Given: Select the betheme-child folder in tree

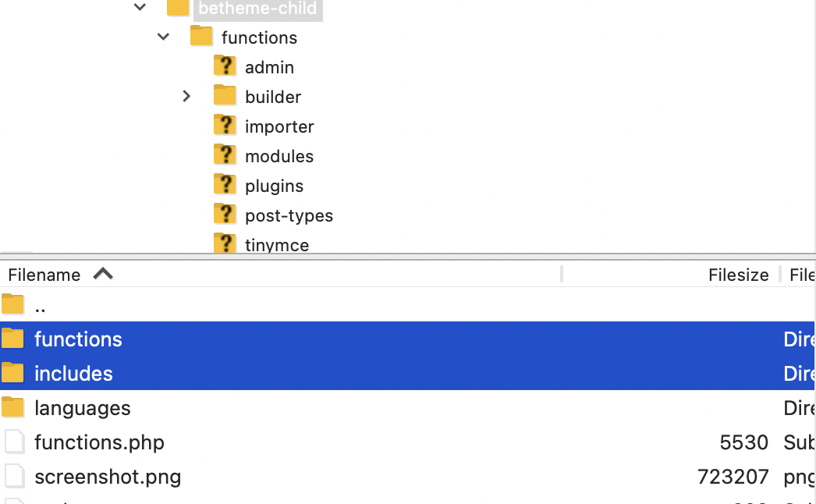Looking at the screenshot, I should tap(257, 9).
